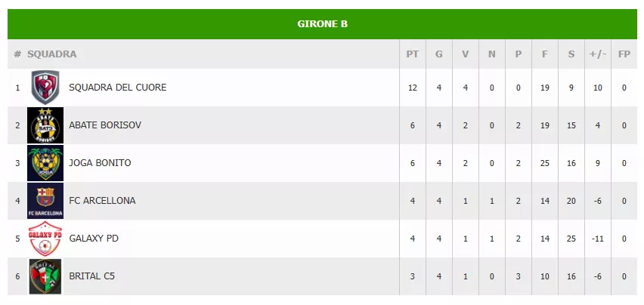Image resolution: width=644 pixels, height=305 pixels.
Task: Click the V wins column header
Action: click(x=465, y=54)
